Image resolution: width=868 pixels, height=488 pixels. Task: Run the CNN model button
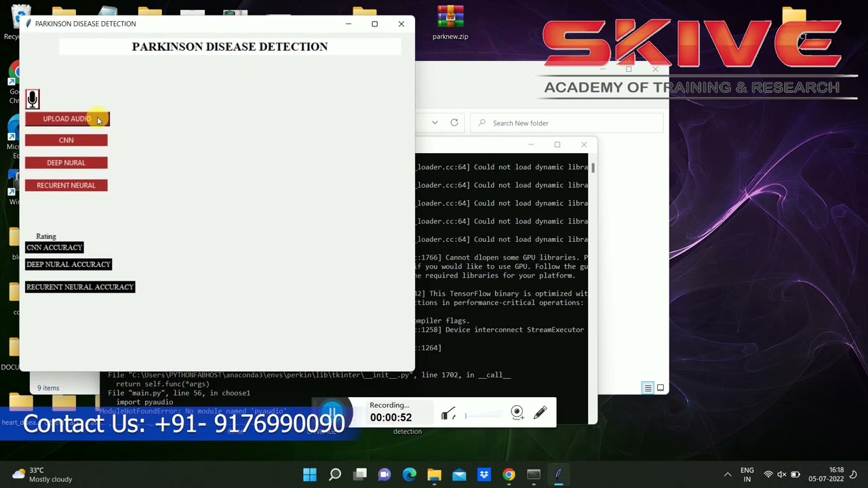coord(66,140)
